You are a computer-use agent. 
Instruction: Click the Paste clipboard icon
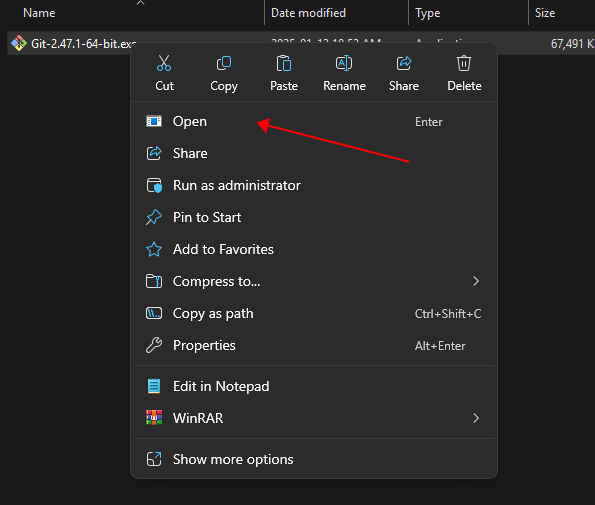(x=283, y=63)
